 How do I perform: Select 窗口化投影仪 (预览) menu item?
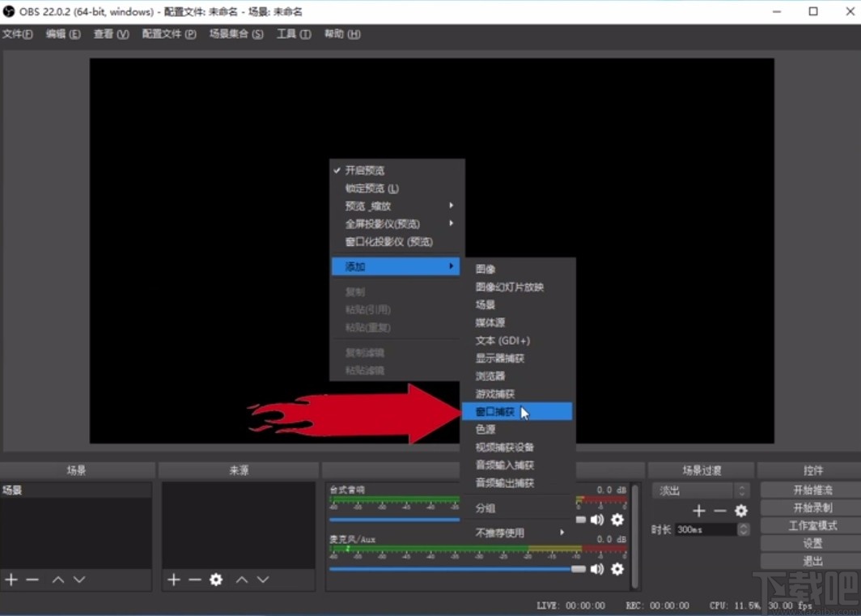point(397,242)
